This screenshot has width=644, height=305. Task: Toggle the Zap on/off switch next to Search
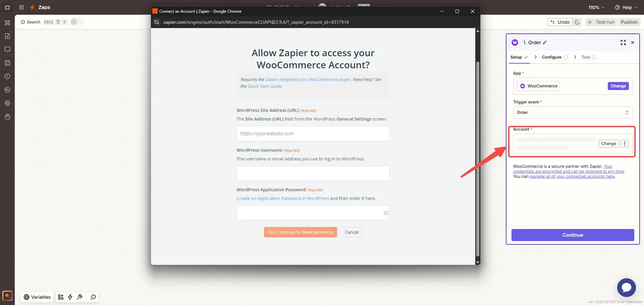(76, 22)
